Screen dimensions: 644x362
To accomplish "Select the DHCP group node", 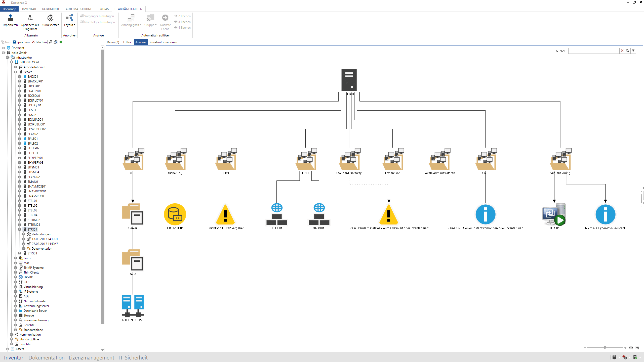I will 226,159.
